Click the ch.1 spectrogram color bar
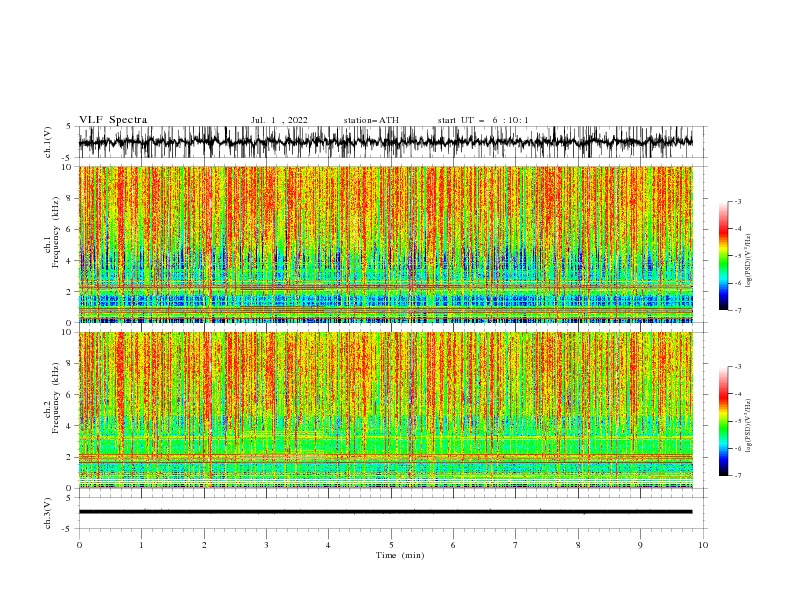The image size is (792, 612). pyautogui.click(x=723, y=256)
